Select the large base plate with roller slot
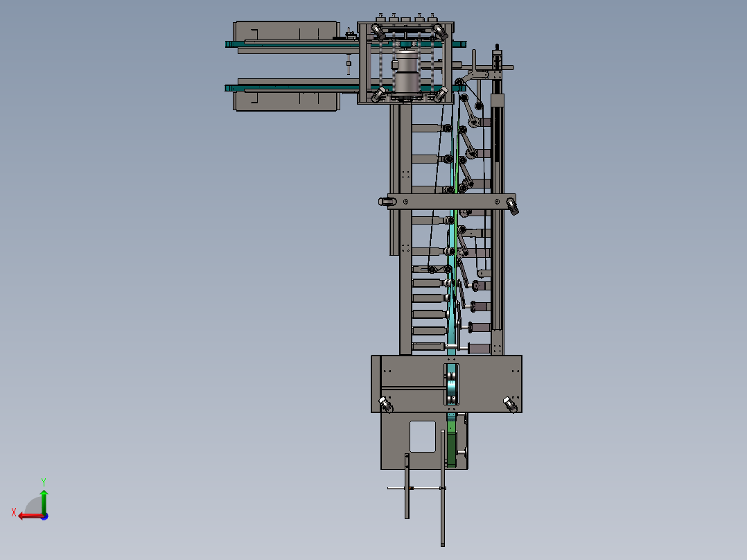The width and height of the screenshot is (747, 560). tap(446, 384)
